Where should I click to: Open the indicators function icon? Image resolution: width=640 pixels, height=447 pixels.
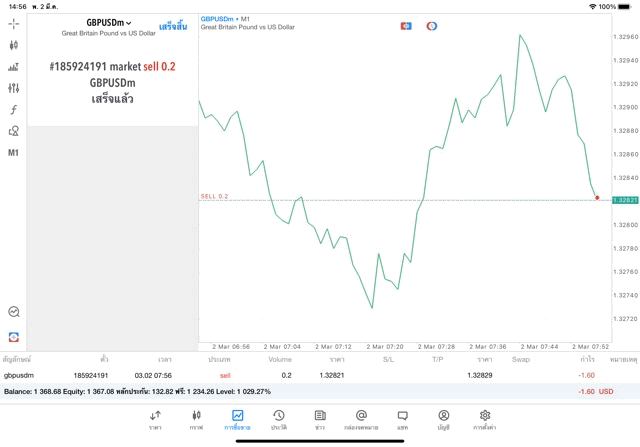coord(13,109)
